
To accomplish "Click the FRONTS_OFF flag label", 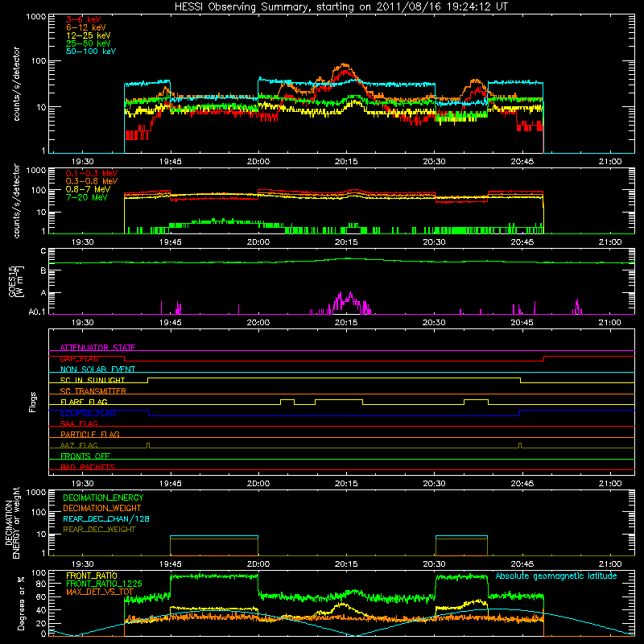I will (85, 456).
